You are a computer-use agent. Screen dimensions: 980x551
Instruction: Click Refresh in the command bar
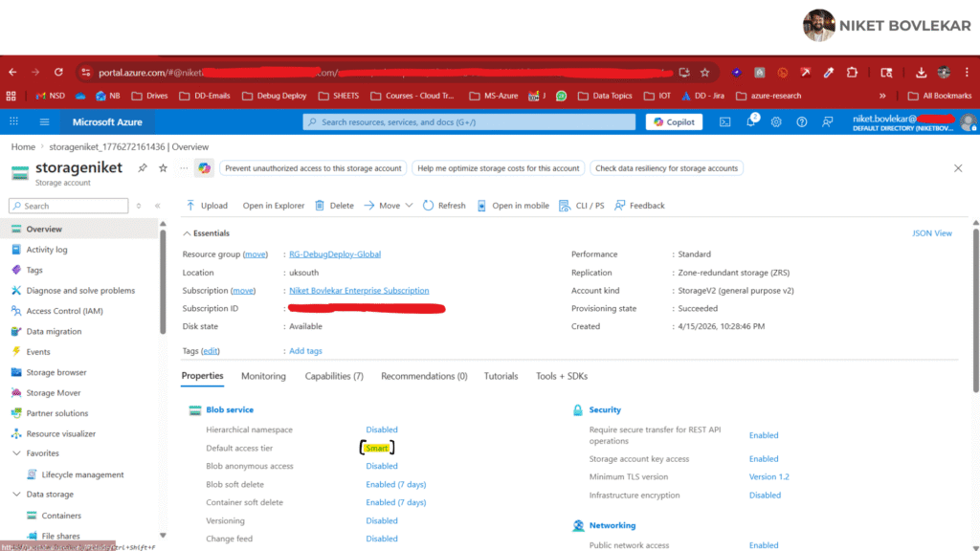(444, 206)
